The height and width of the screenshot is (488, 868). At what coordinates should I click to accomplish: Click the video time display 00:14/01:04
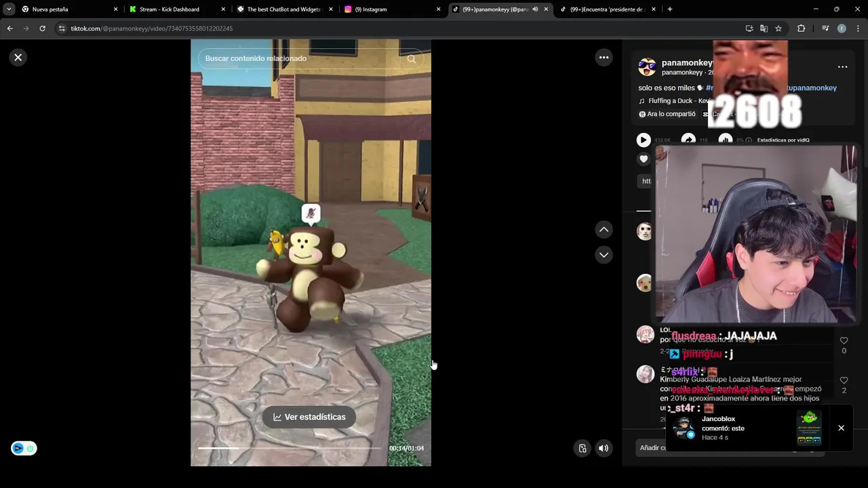[x=406, y=449]
